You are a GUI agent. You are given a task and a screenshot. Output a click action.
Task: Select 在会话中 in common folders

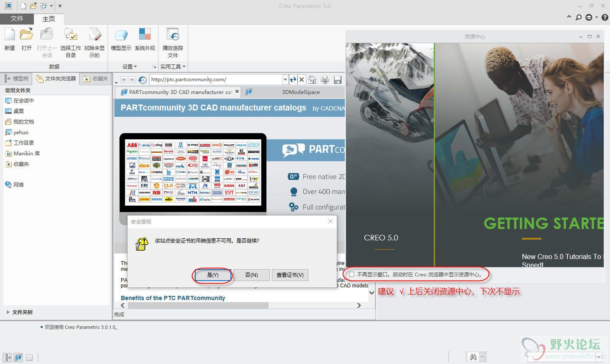point(19,101)
